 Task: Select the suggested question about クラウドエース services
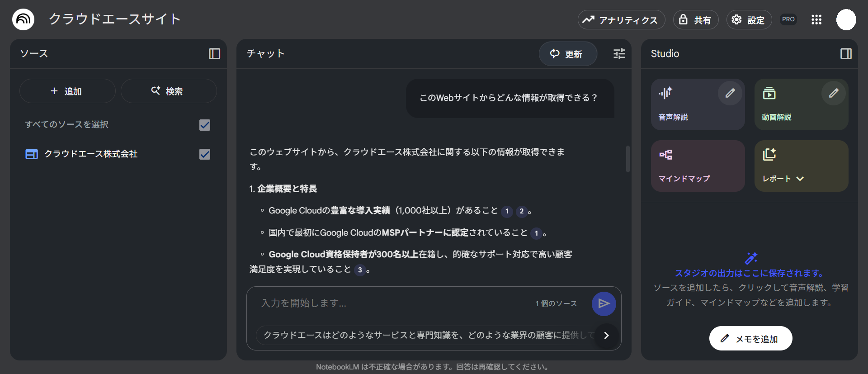(427, 335)
